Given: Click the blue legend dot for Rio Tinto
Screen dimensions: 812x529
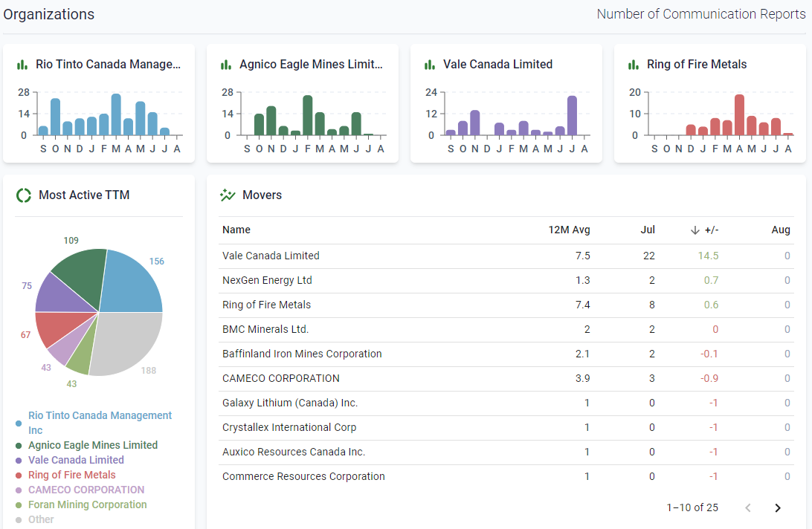Looking at the screenshot, I should [19, 423].
